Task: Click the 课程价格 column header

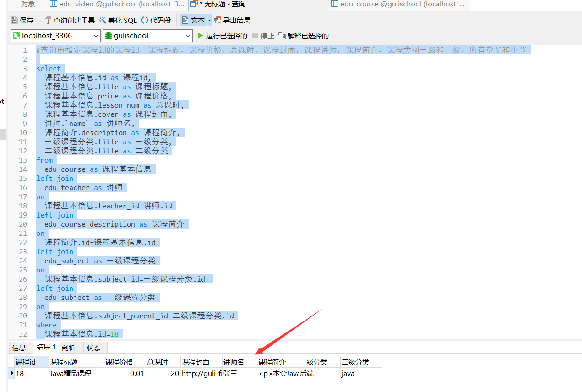Action: 125,362
